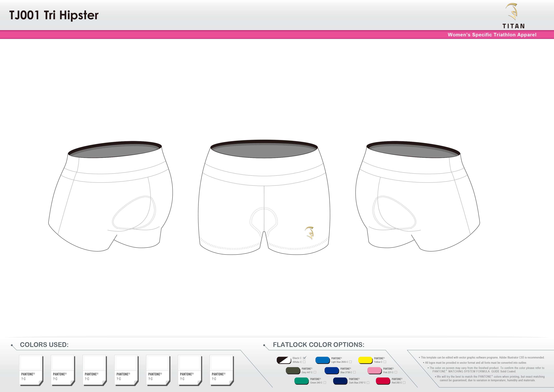Image resolution: width=554 pixels, height=392 pixels.
Task: Select the black and white split swatch
Action: tap(284, 360)
